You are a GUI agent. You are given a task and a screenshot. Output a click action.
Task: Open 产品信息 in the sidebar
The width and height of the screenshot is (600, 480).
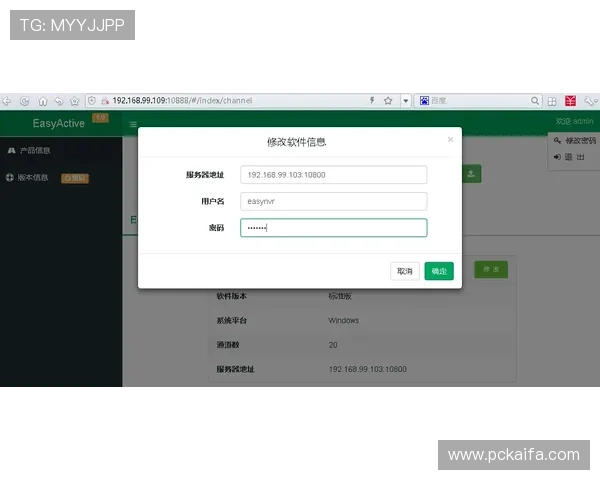(x=29, y=150)
